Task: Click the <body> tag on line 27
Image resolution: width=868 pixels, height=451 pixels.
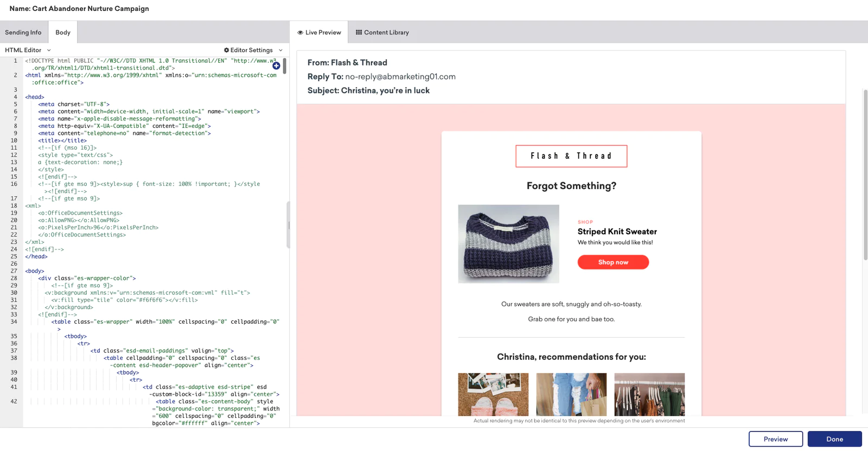Action: pyautogui.click(x=35, y=271)
